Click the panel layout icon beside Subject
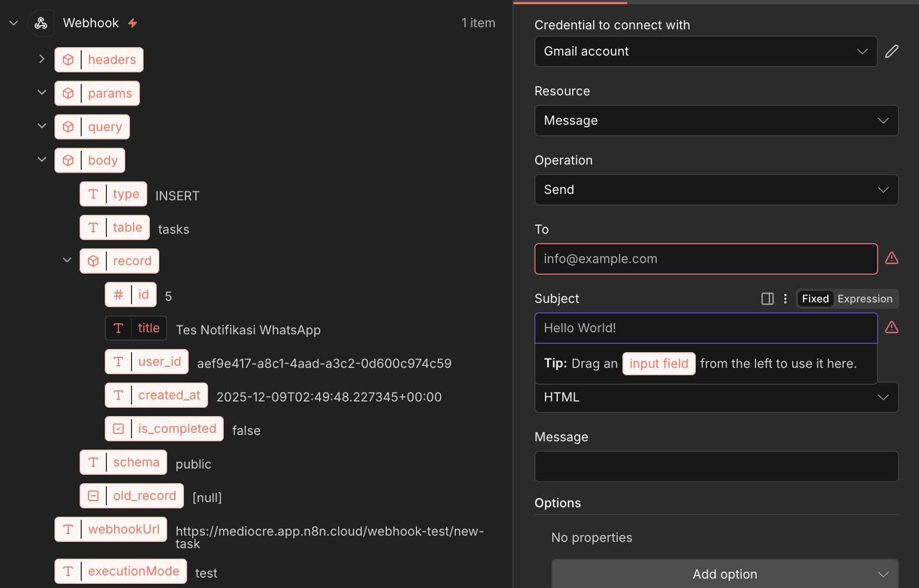The height and width of the screenshot is (588, 919). (x=767, y=299)
